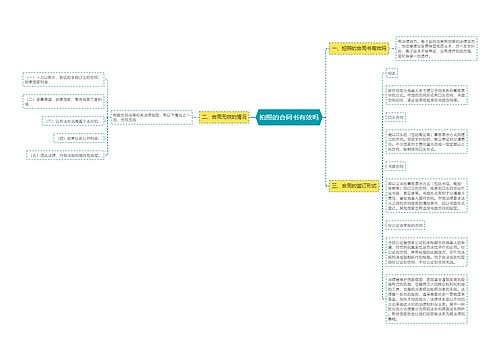This screenshot has width=500, height=360.
Task: Click the paragraph directly below 书面合同
Action: point(426,195)
